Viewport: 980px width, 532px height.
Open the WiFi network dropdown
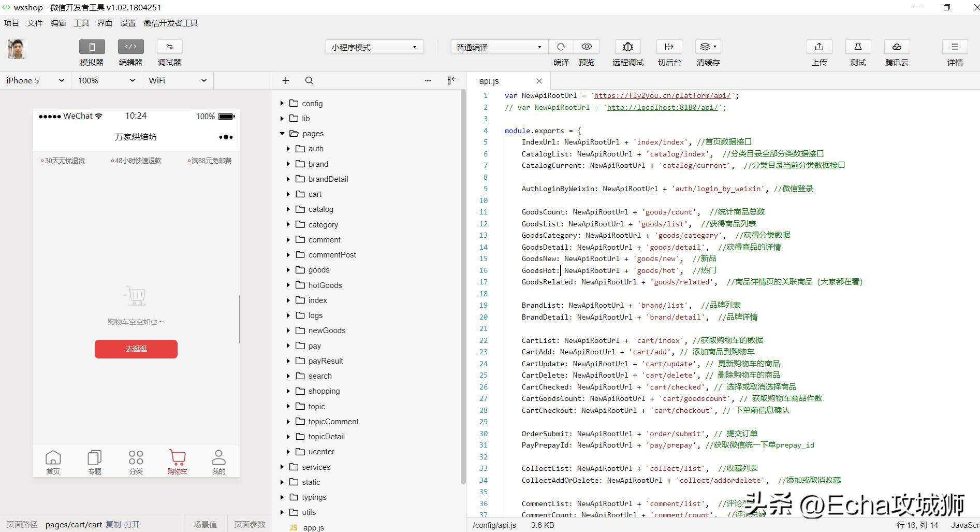[177, 81]
